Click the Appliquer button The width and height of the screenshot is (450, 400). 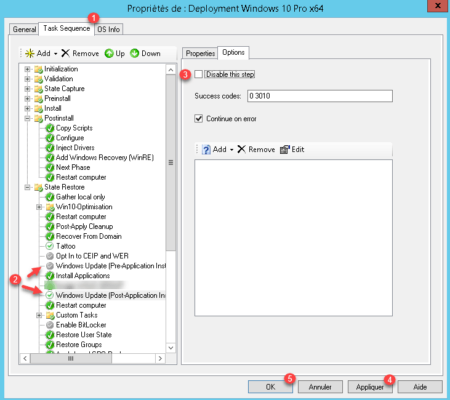[x=370, y=387]
